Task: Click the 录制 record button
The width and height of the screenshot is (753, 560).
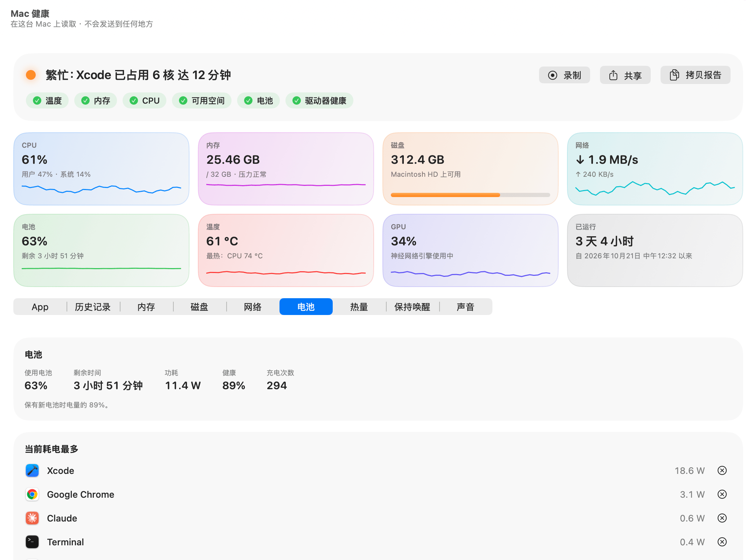Action: [x=564, y=75]
